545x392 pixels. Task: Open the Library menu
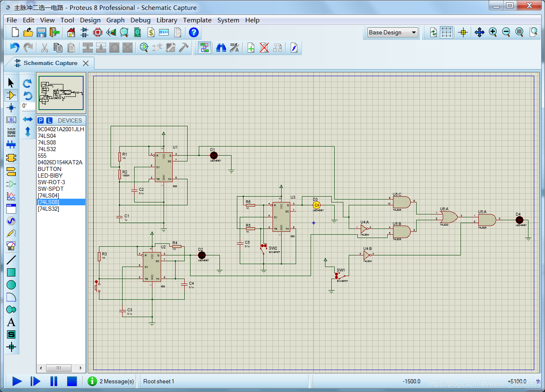pos(167,20)
